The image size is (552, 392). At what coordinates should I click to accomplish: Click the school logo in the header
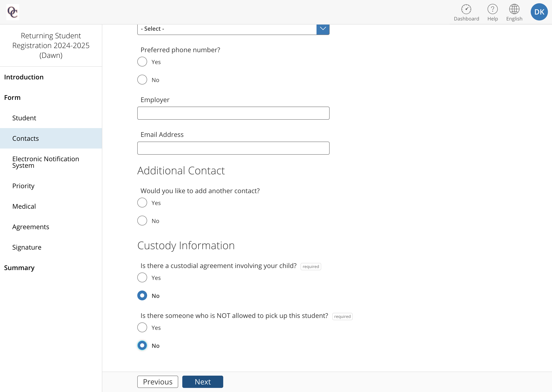[12, 12]
